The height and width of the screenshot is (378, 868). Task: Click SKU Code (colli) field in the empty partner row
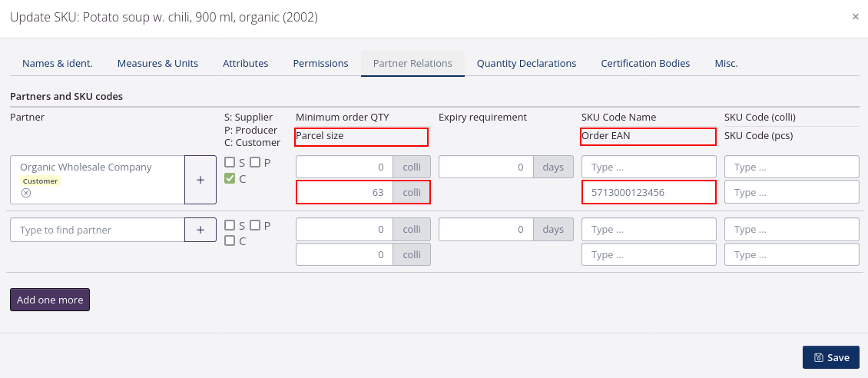[792, 230]
